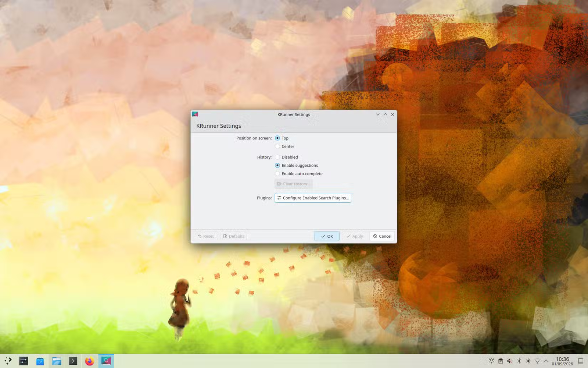Open notifications bell in system tray

pyautogui.click(x=491, y=361)
